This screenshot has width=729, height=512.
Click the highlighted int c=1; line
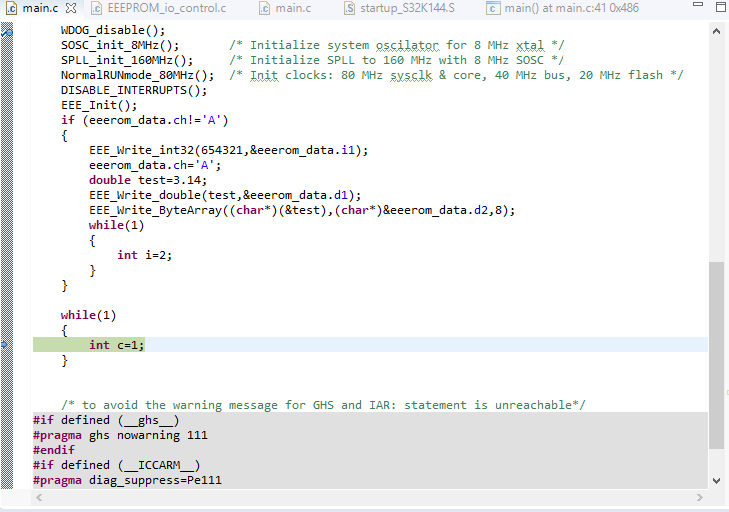click(x=117, y=345)
